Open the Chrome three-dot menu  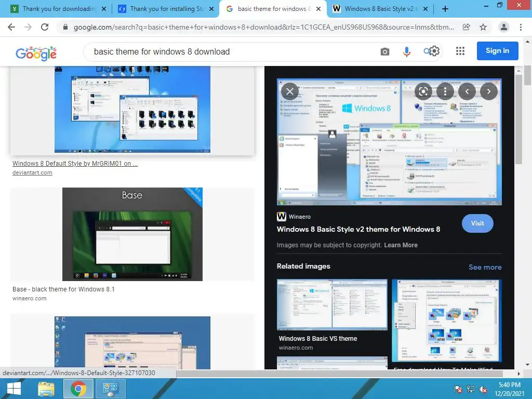(x=521, y=27)
